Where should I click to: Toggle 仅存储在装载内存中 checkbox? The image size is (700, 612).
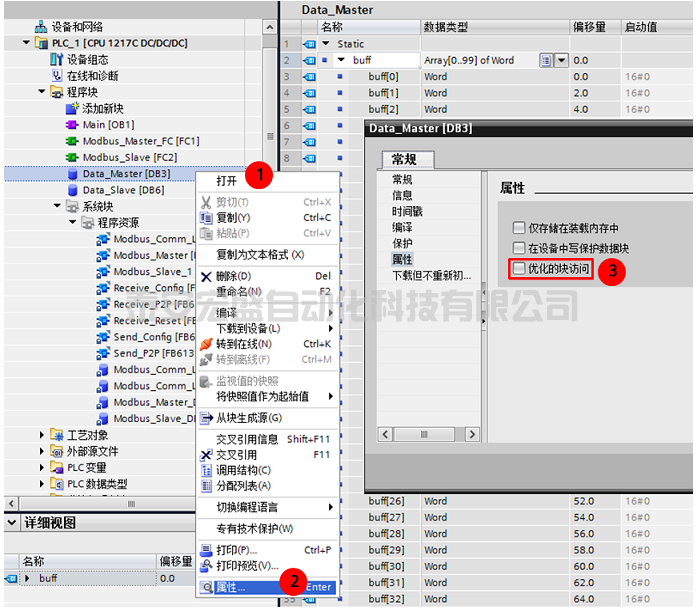[519, 228]
